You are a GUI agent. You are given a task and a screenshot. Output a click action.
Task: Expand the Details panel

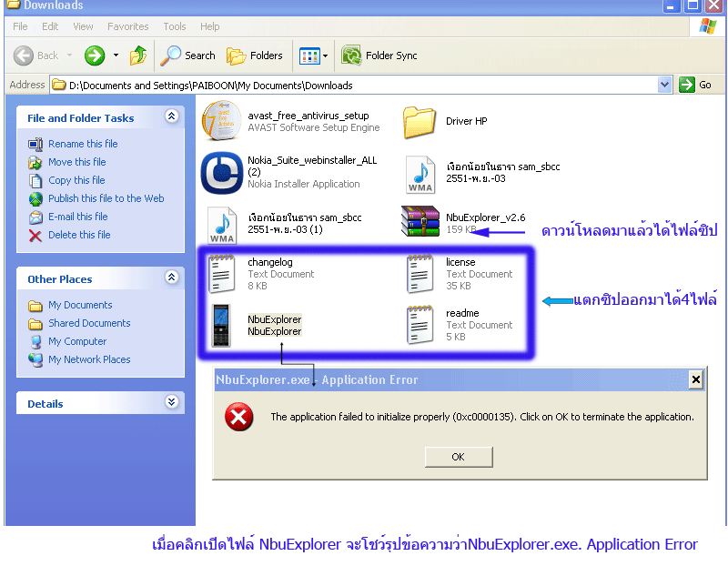coord(171,401)
